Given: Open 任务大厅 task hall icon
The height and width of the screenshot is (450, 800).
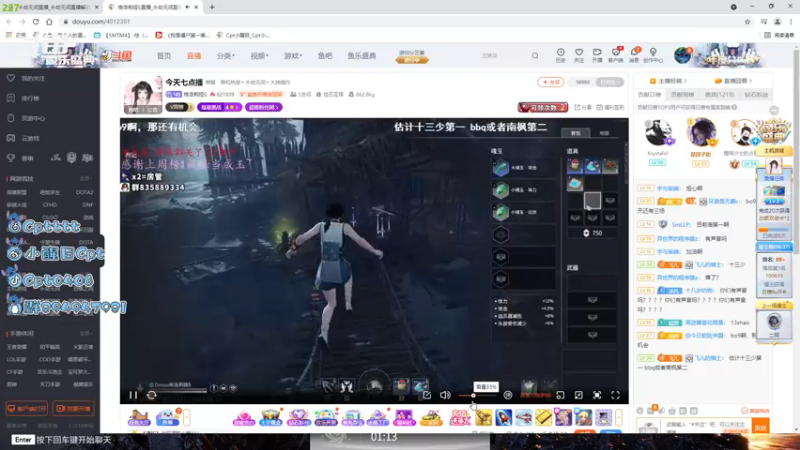Looking at the screenshot, I should tap(138, 417).
